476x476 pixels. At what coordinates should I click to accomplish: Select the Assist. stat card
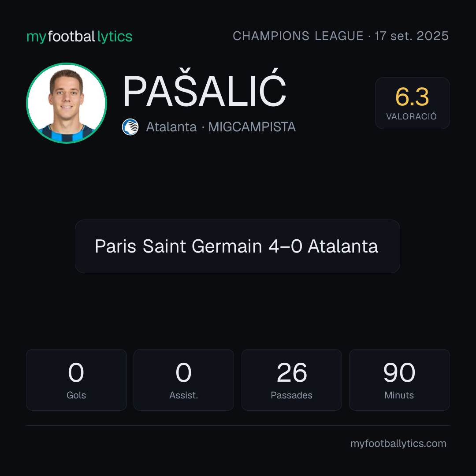(x=184, y=380)
